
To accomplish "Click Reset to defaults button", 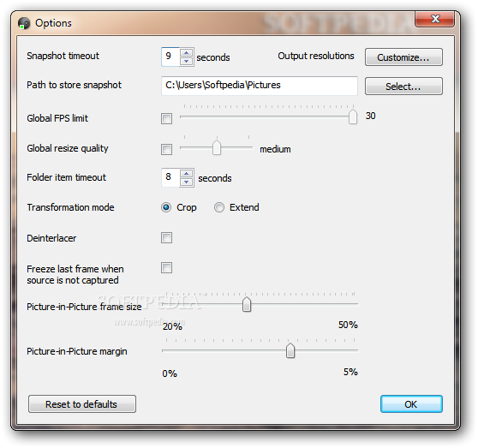I will (82, 404).
